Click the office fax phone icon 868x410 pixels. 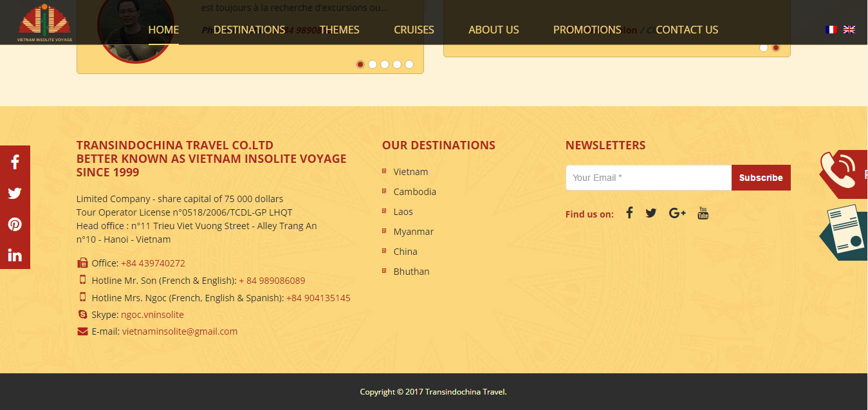[x=82, y=263]
